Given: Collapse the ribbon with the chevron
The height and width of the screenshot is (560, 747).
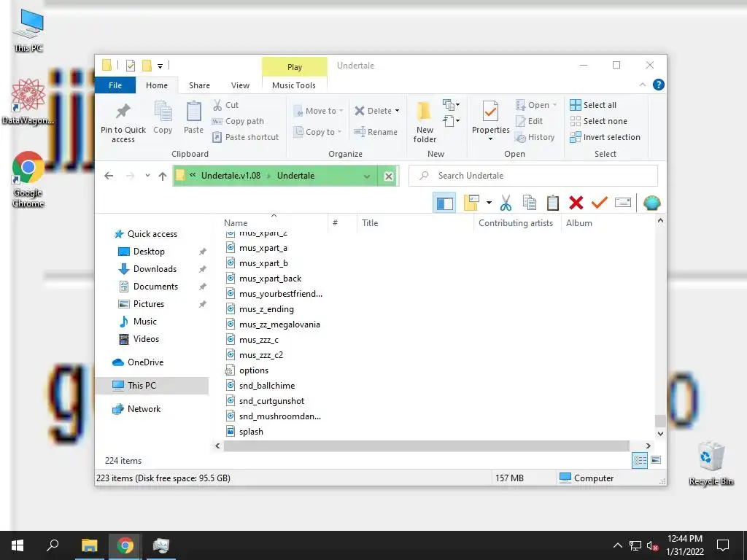Looking at the screenshot, I should pos(642,85).
